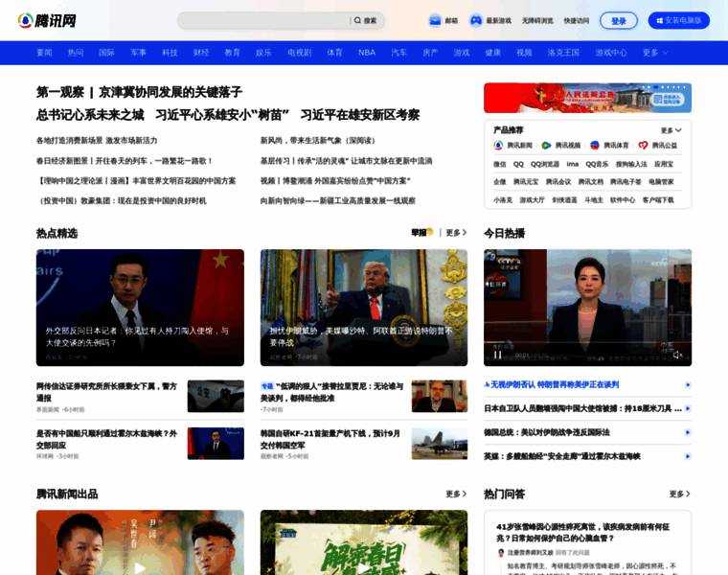The image size is (728, 575).
Task: Expand 更多 in the navigation bar
Action: 655,53
